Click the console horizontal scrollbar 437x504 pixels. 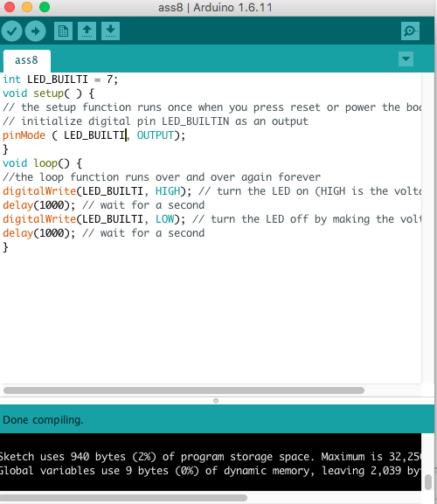(123, 498)
